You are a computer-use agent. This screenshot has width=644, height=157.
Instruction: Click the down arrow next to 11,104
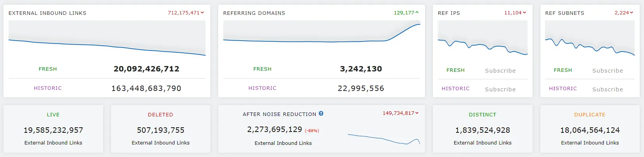pos(524,13)
